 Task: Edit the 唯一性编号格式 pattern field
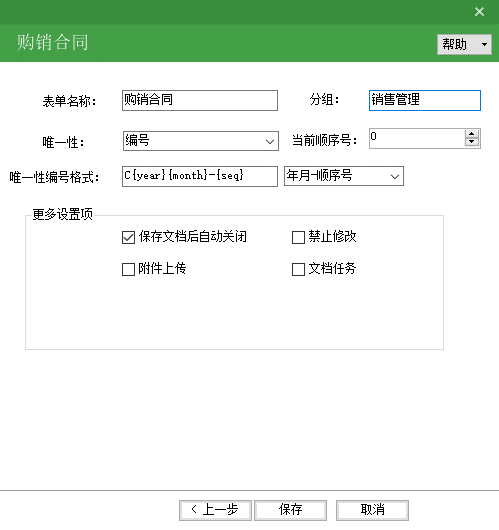pyautogui.click(x=200, y=176)
